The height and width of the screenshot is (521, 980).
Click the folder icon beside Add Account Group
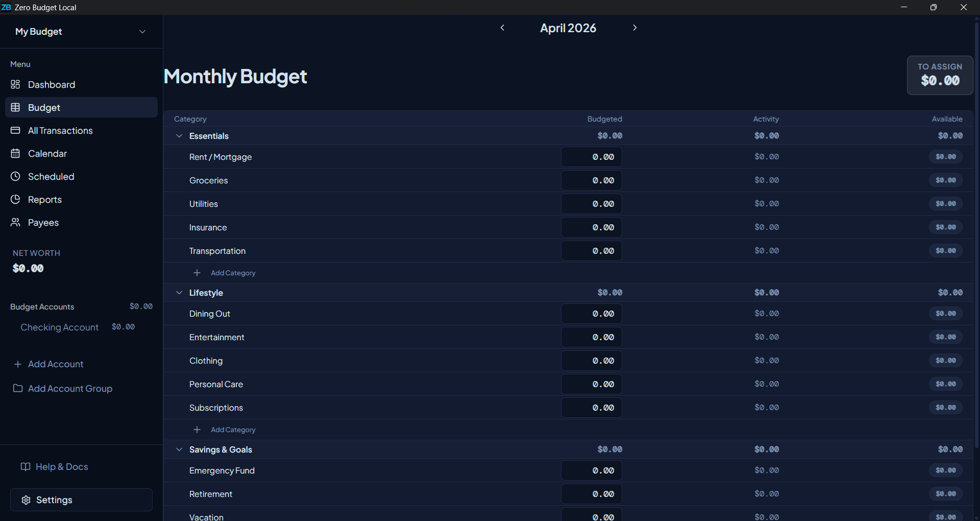click(x=17, y=388)
